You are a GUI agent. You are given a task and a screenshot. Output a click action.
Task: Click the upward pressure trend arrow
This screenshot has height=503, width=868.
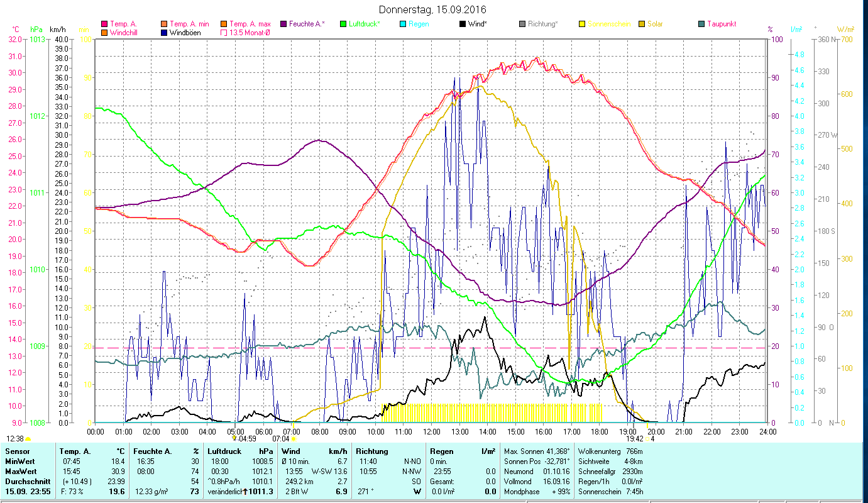point(246,492)
